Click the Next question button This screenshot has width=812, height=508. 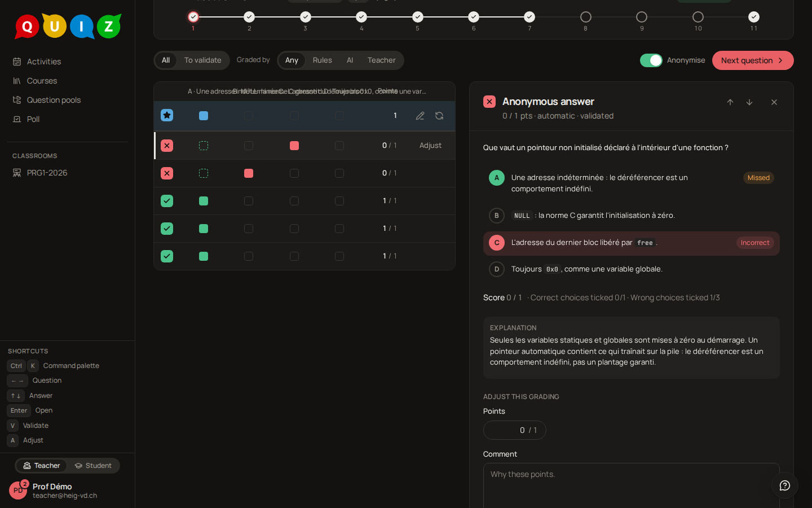click(753, 60)
